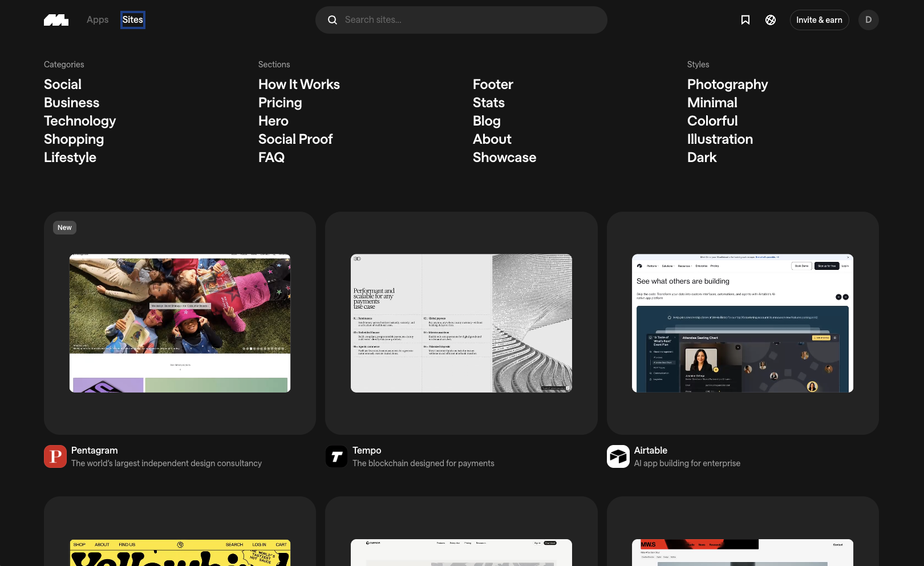Click the Mobbin logo in header
This screenshot has width=924, height=566.
(56, 20)
